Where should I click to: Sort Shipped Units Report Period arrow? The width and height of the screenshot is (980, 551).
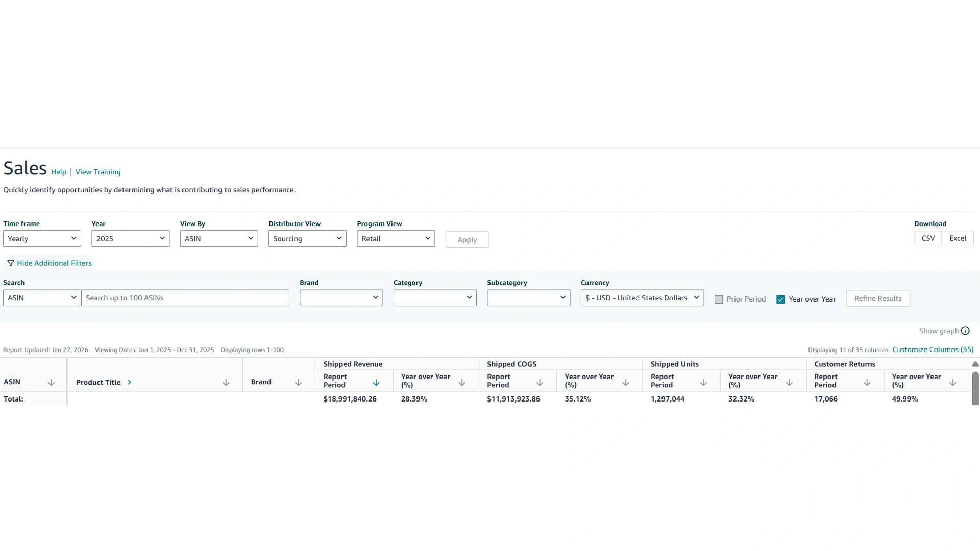[703, 383]
